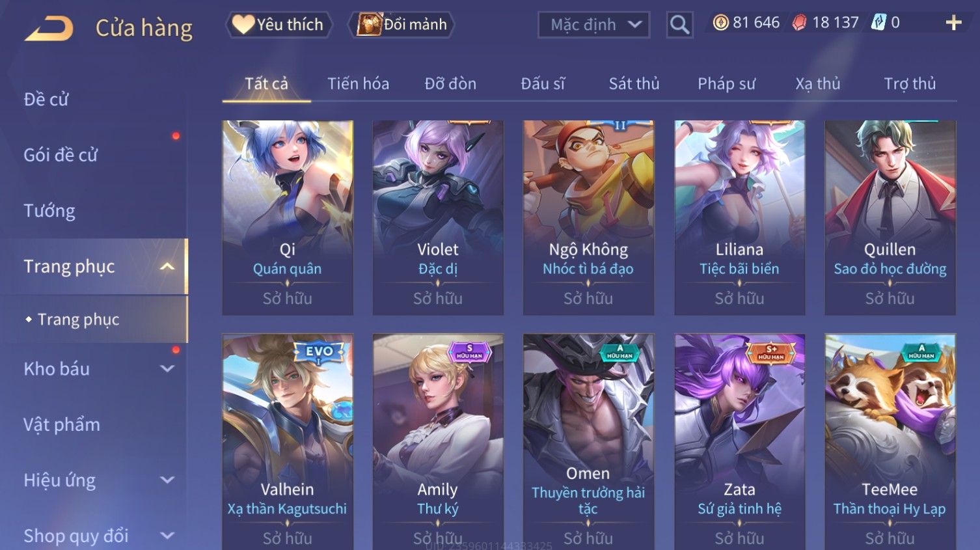Screen dimensions: 980x550
Task: Tap the plus icon to add currency
Action: (x=953, y=23)
